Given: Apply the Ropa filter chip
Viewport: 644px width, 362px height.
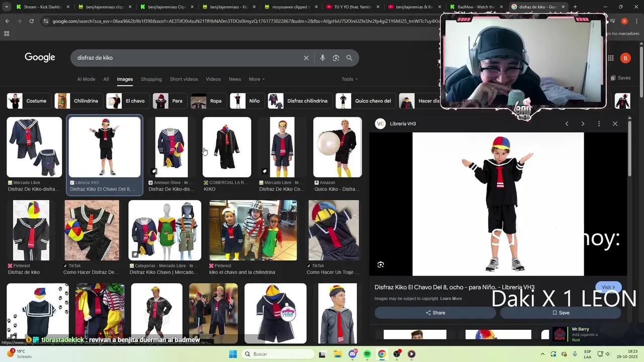Looking at the screenshot, I should coord(208,101).
